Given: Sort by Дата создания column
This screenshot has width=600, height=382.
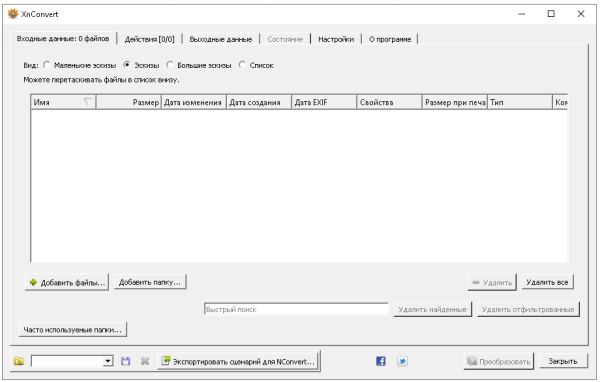Looking at the screenshot, I should click(x=259, y=102).
